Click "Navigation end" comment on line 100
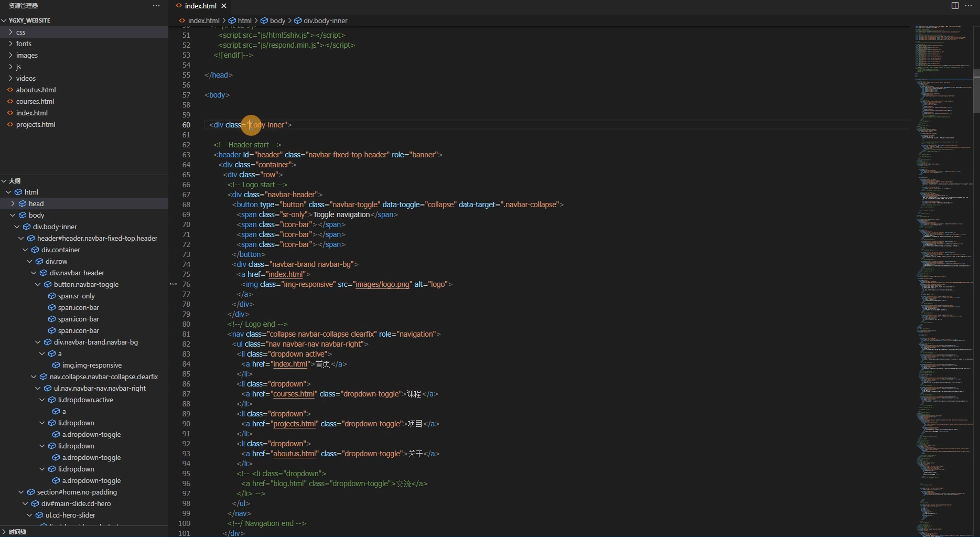 click(270, 523)
